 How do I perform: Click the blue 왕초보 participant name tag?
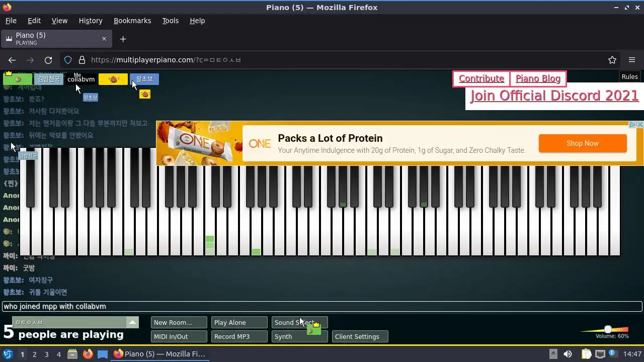click(144, 79)
